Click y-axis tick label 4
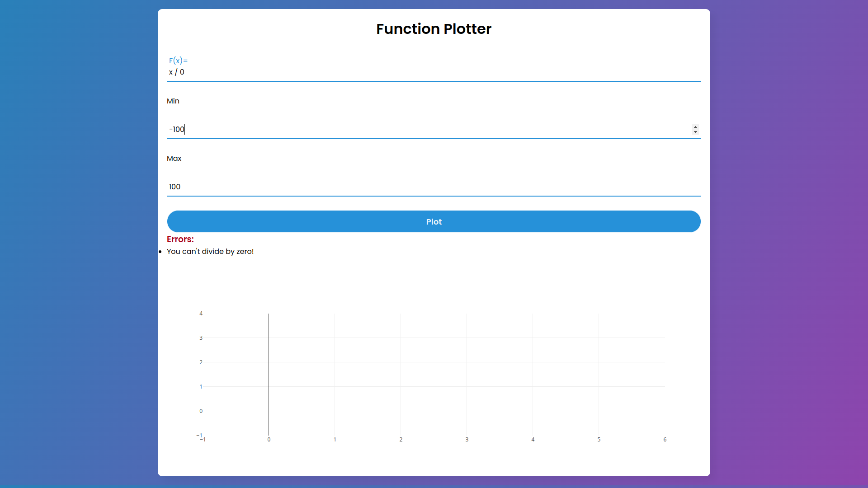Viewport: 868px width, 488px height. coord(201,314)
